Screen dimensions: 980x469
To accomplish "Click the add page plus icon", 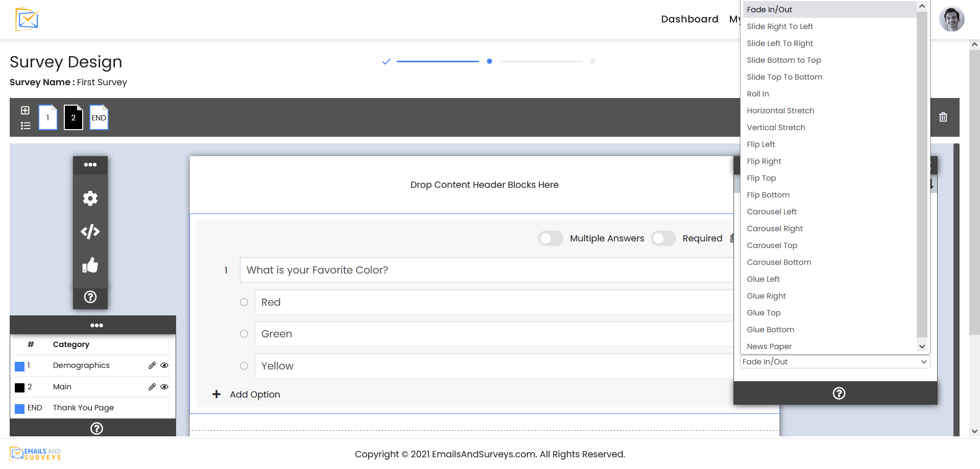I will click(x=25, y=110).
